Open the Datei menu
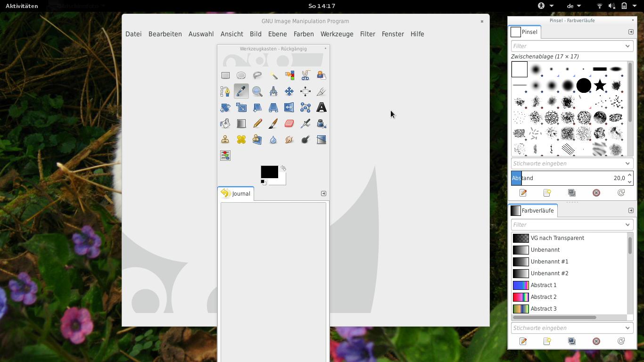The height and width of the screenshot is (362, 644). [x=133, y=34]
